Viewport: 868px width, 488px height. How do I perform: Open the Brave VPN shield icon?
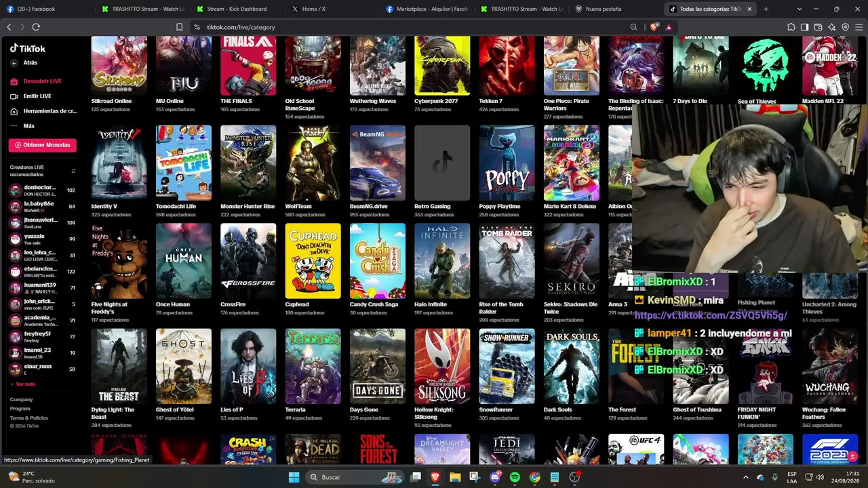point(845,27)
